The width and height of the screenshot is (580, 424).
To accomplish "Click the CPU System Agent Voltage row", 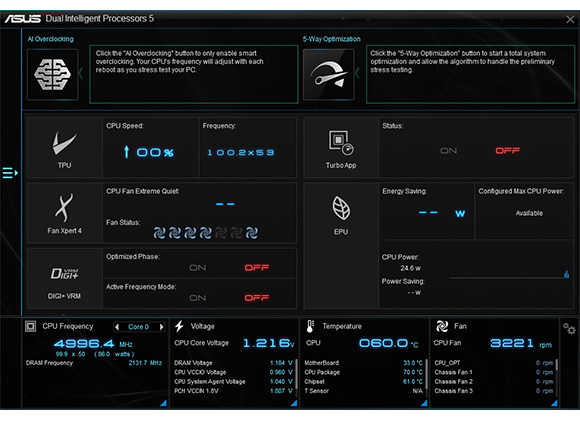I will pyautogui.click(x=233, y=381).
